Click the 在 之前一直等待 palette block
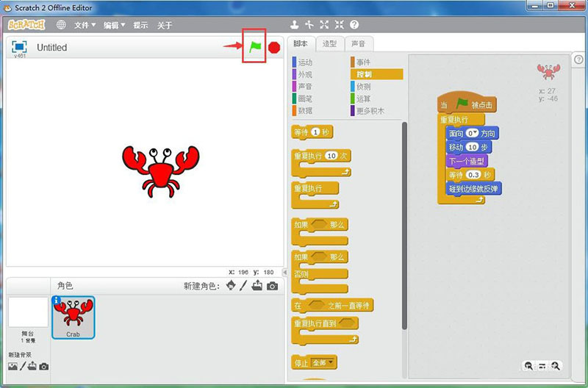The height and width of the screenshot is (388, 588). coord(332,305)
